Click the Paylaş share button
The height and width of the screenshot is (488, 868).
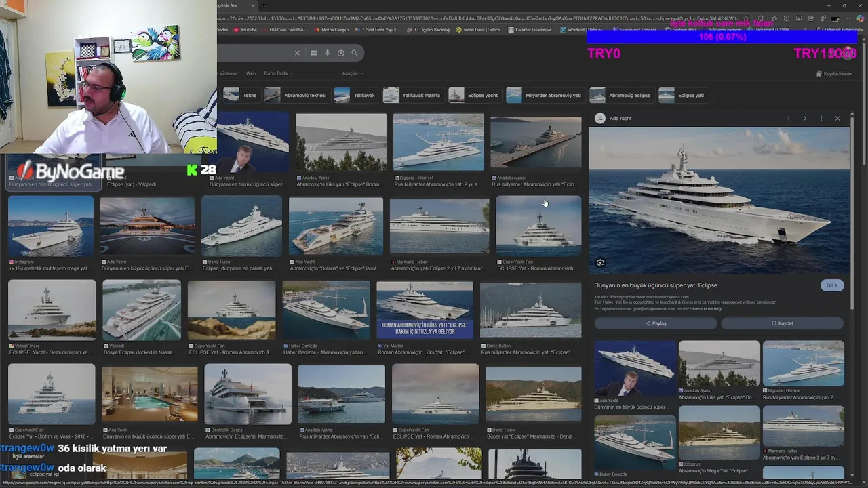tap(655, 323)
